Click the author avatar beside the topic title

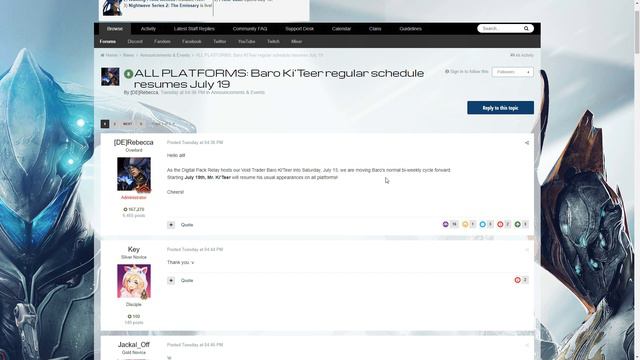[110, 76]
